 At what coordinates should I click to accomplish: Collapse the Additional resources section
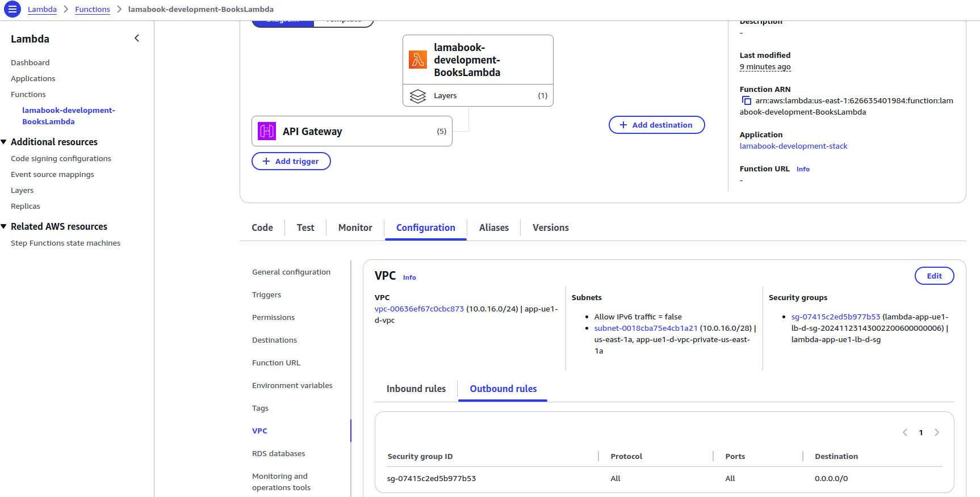click(x=4, y=142)
